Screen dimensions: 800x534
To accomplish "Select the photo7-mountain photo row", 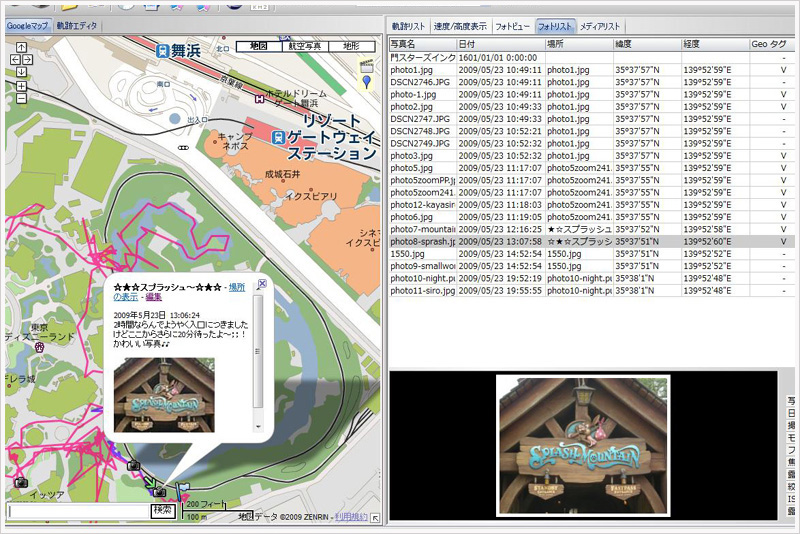I will (x=592, y=229).
